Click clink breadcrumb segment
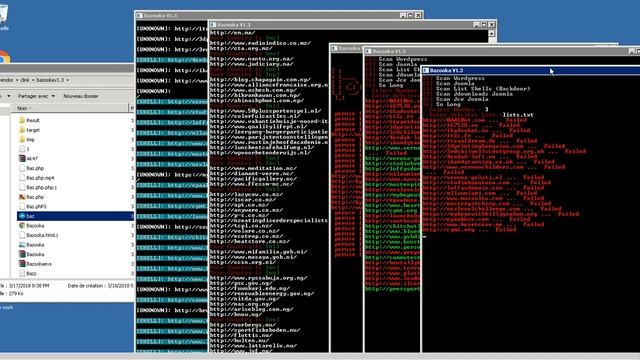 pos(25,80)
